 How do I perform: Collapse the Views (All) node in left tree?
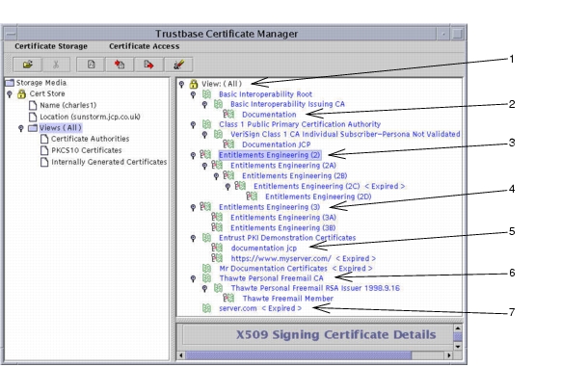click(21, 128)
